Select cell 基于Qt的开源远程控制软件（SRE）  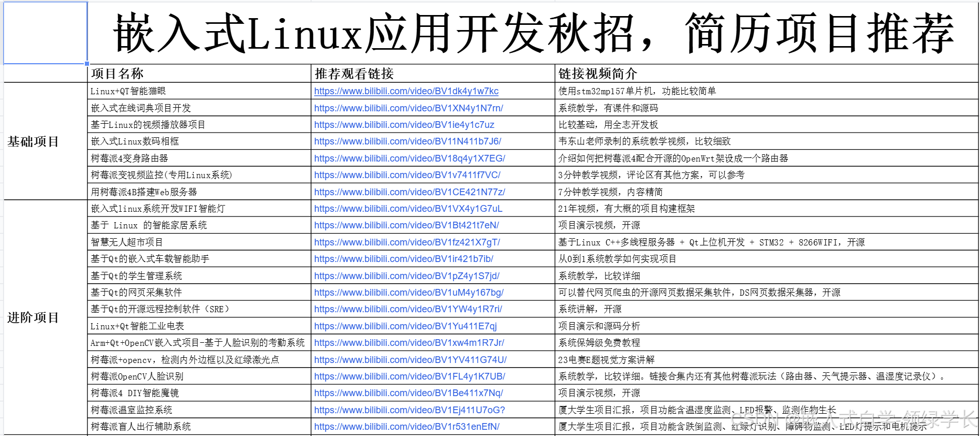199,309
